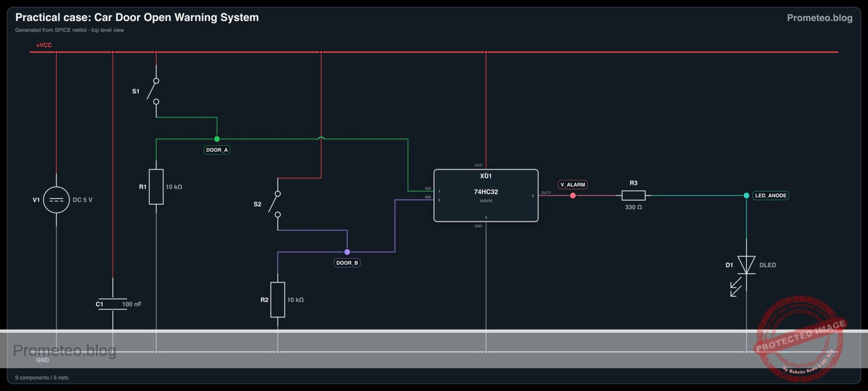Click the S2 switch label

coord(257,204)
